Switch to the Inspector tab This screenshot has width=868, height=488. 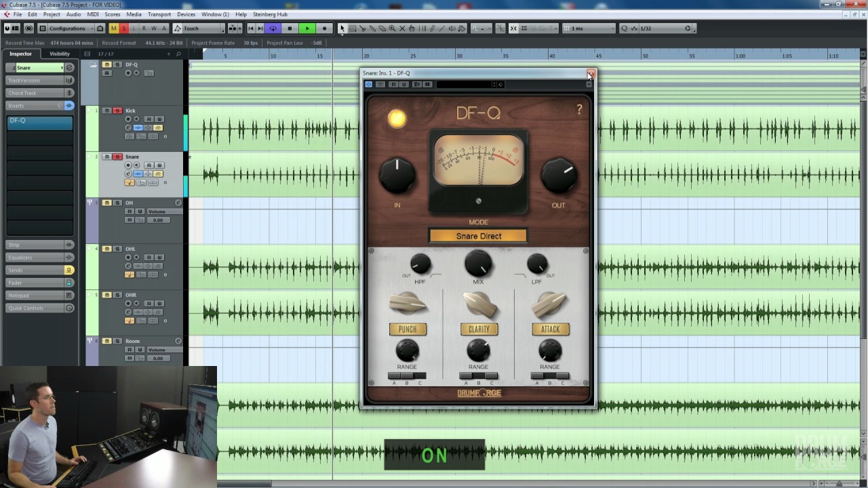pos(20,54)
